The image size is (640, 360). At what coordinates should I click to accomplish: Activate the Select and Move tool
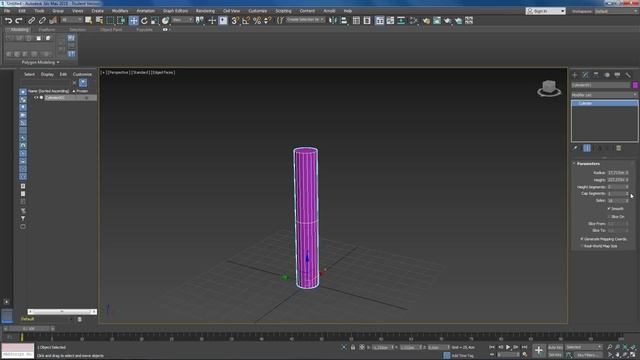click(x=133, y=20)
